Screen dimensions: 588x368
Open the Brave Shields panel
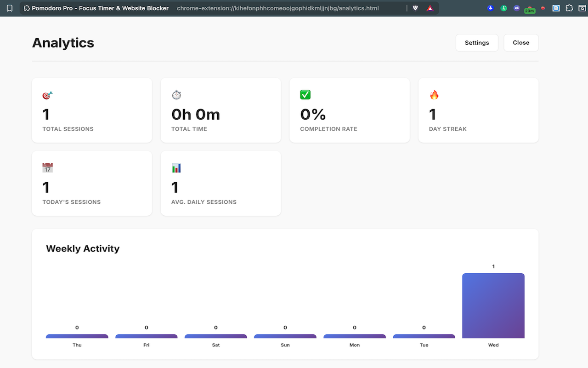[415, 8]
